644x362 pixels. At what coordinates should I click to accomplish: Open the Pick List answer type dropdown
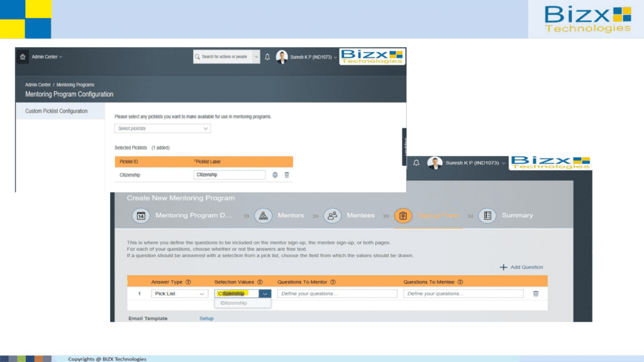point(179,293)
